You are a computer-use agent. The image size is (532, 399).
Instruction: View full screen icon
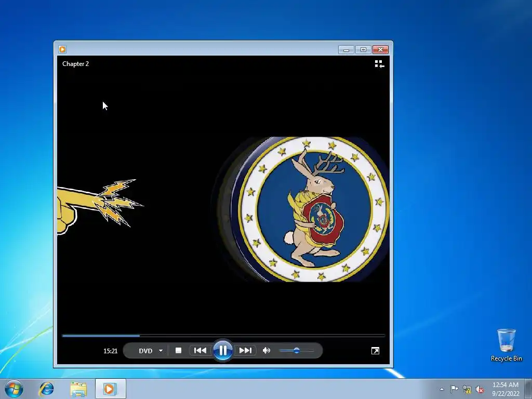click(375, 351)
